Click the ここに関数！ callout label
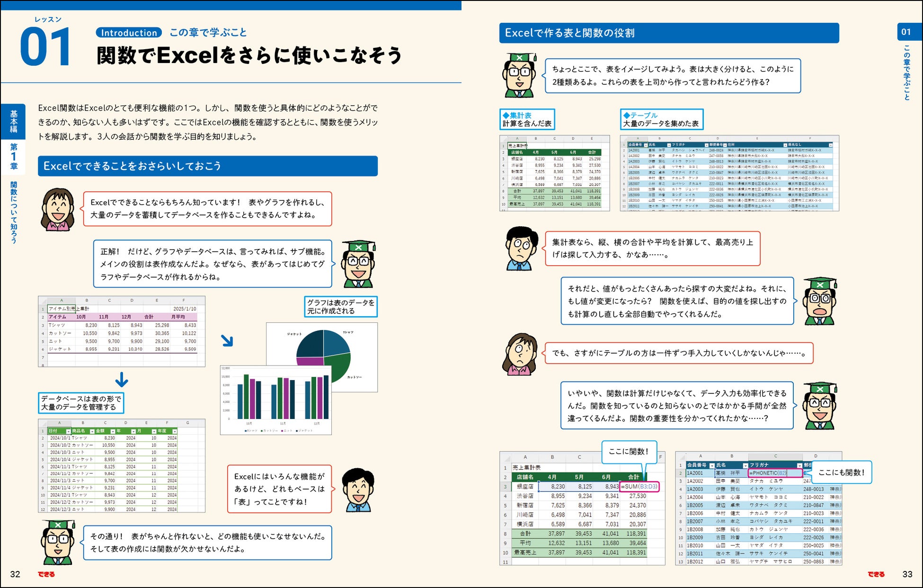Screen dimensions: 923x588 628,452
